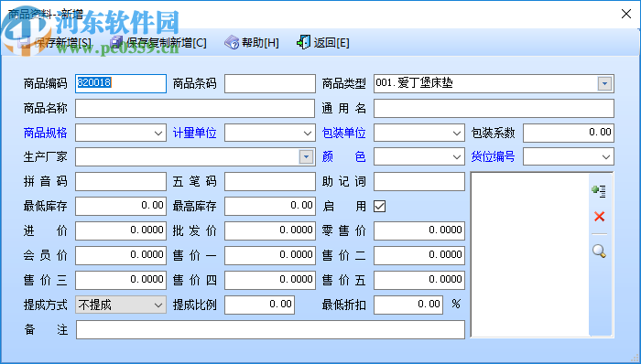Click the blue 商品规格 label link

coord(46,133)
